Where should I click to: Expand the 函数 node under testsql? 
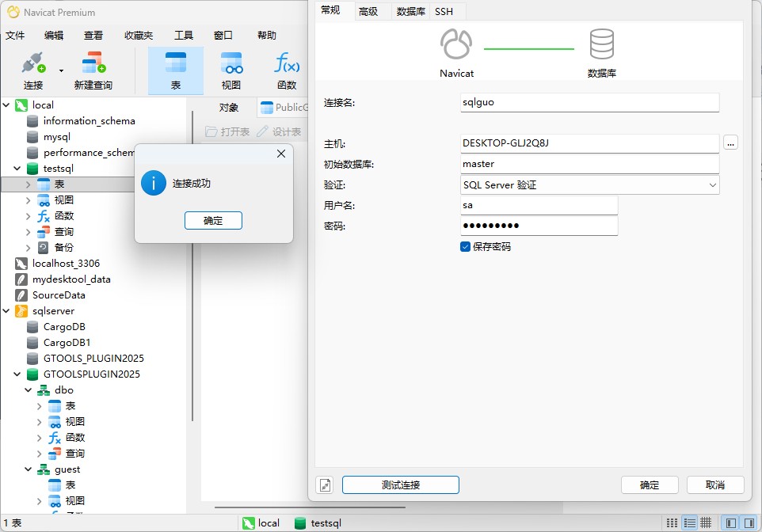29,215
